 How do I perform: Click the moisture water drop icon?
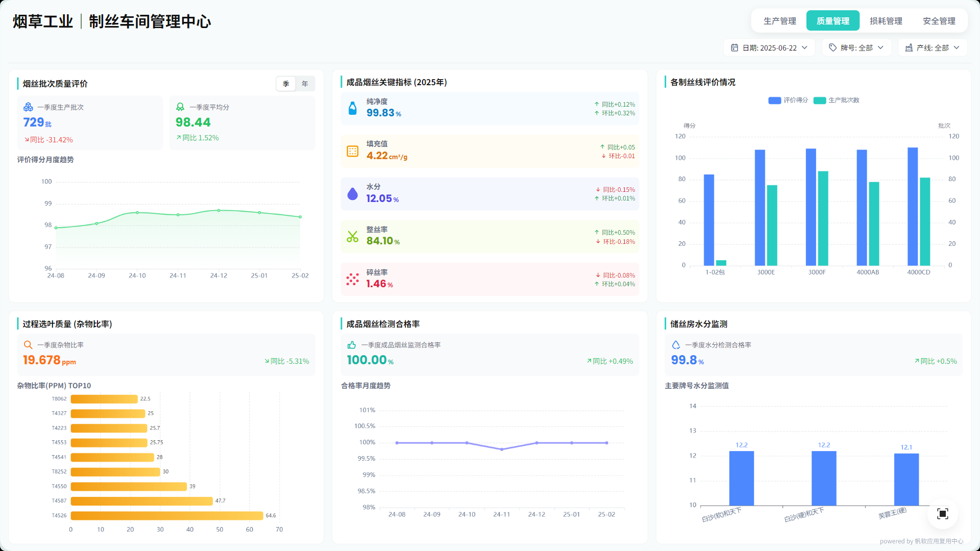352,194
